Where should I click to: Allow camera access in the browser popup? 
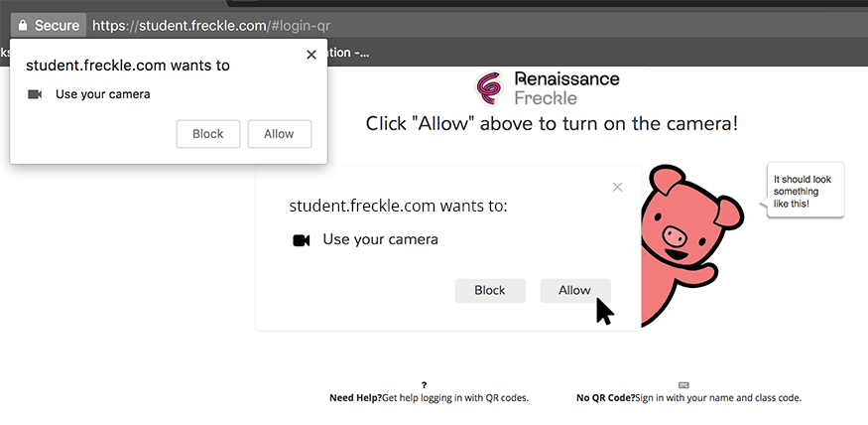(x=279, y=134)
